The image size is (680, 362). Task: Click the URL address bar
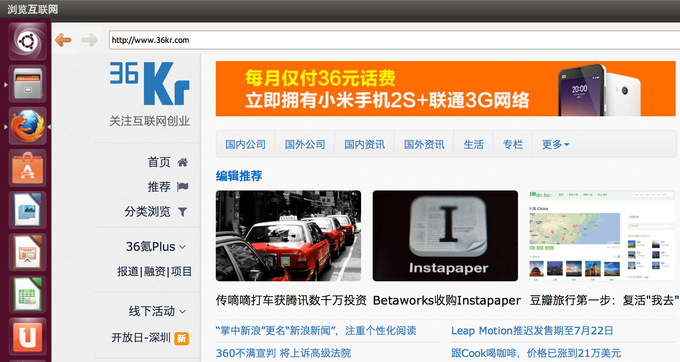click(x=394, y=40)
